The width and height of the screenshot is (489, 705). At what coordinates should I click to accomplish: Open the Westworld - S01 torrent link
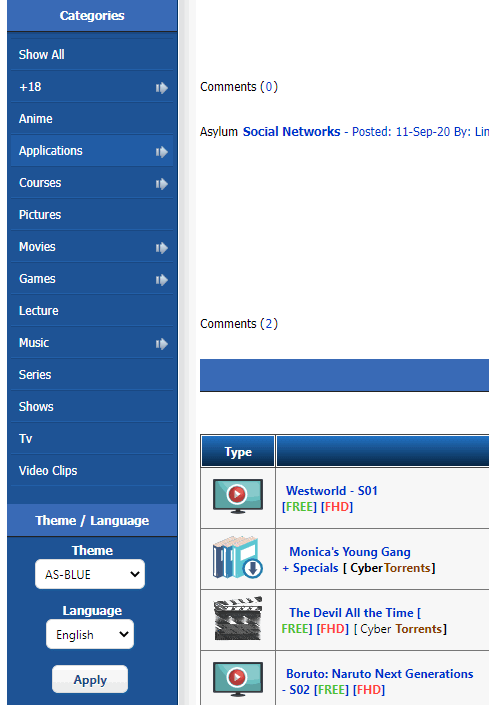coord(332,491)
